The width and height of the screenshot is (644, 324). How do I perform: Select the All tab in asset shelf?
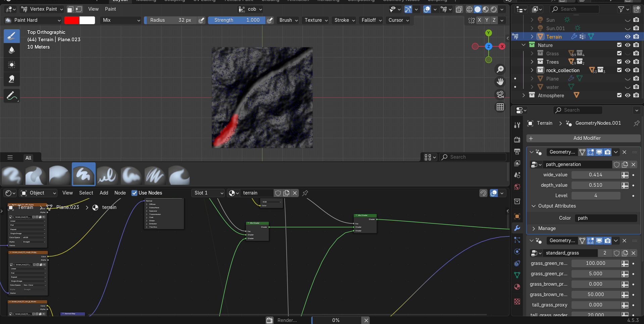29,158
